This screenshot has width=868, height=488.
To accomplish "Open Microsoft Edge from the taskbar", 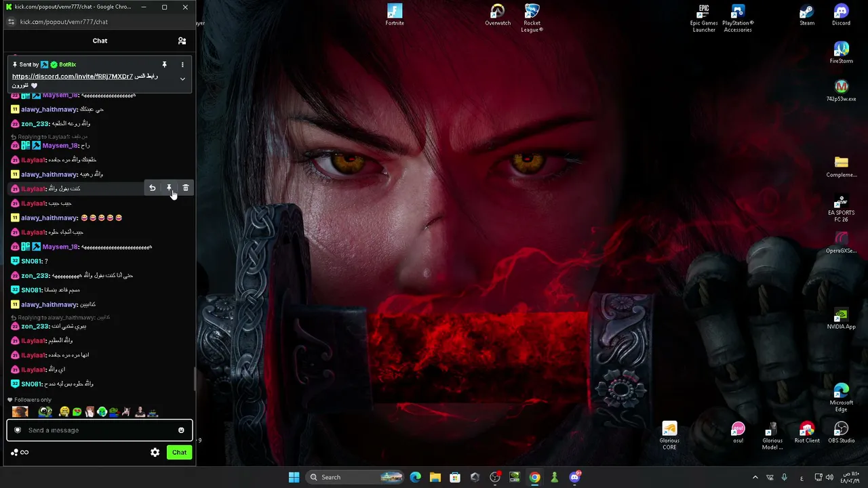I will 415,477.
